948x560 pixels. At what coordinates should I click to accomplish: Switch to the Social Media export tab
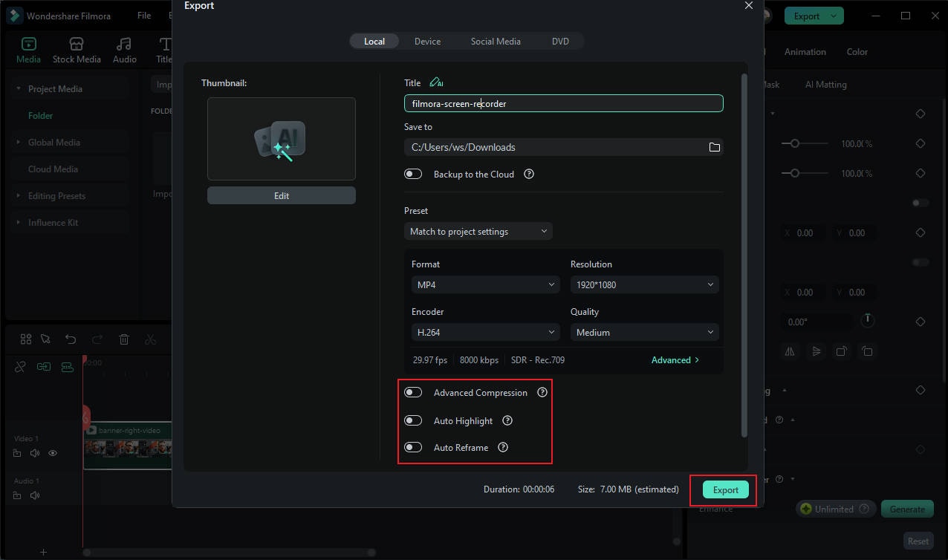[496, 42]
